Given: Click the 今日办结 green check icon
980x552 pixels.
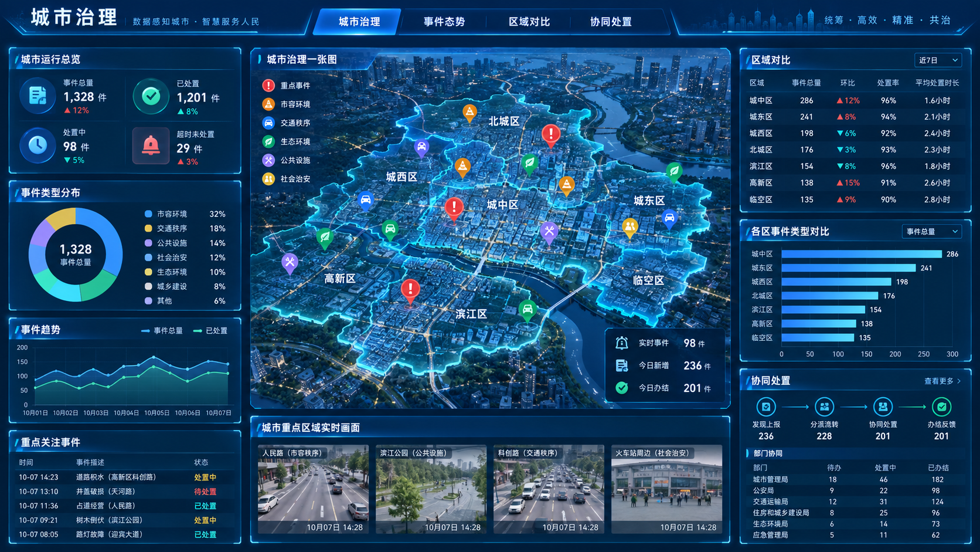Looking at the screenshot, I should pos(622,388).
